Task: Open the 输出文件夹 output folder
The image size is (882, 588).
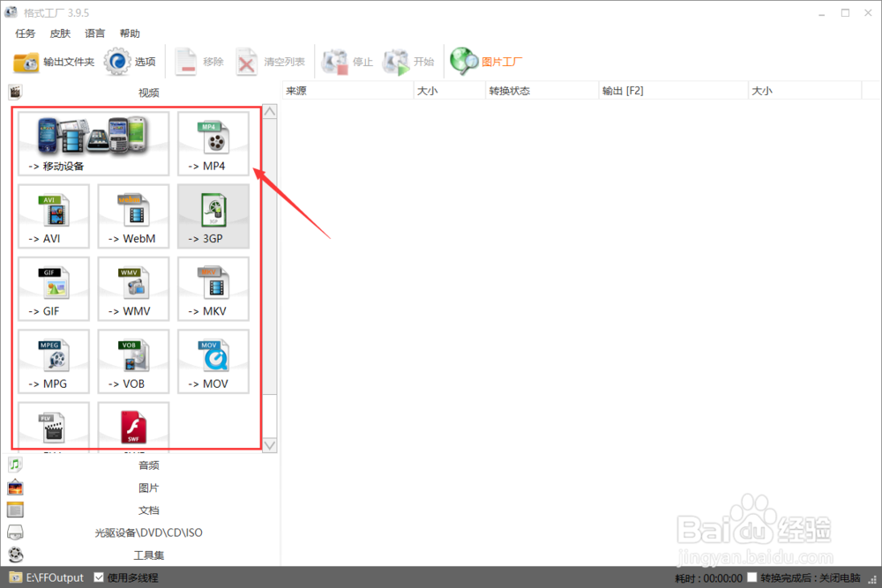Action: (x=54, y=62)
